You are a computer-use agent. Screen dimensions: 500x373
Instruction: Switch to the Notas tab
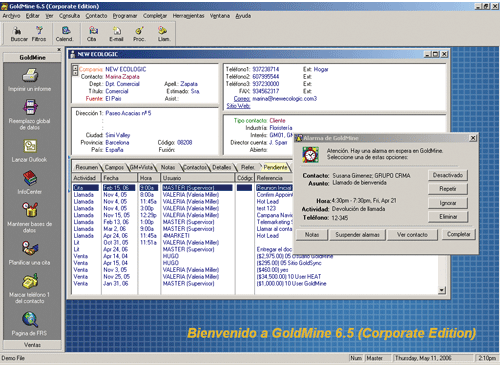pyautogui.click(x=168, y=167)
